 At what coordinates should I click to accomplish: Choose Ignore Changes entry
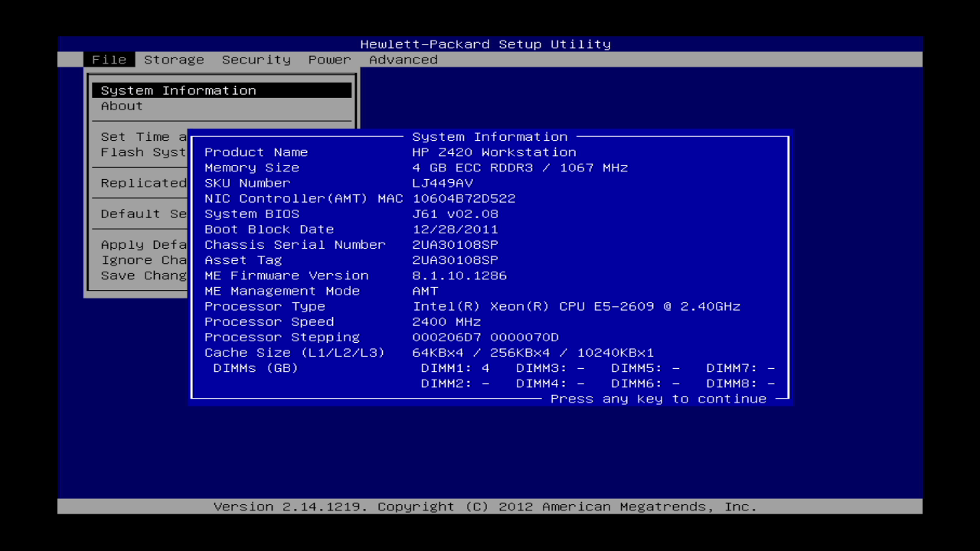pos(143,260)
